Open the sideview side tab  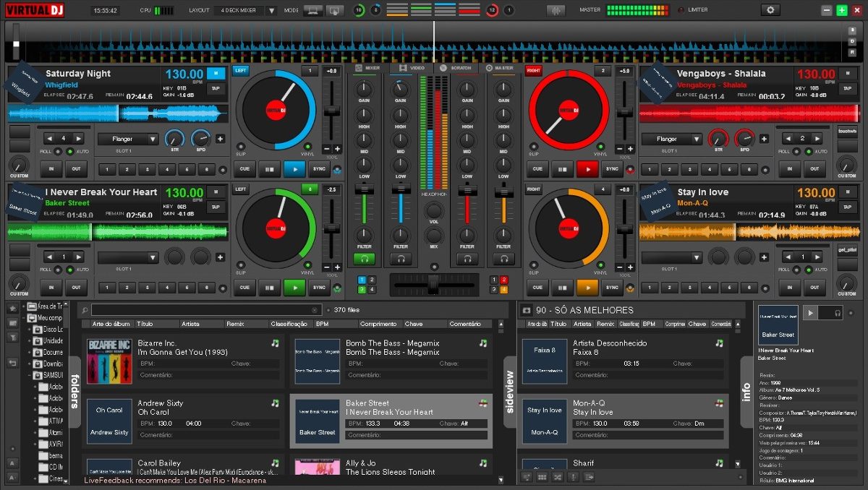509,391
